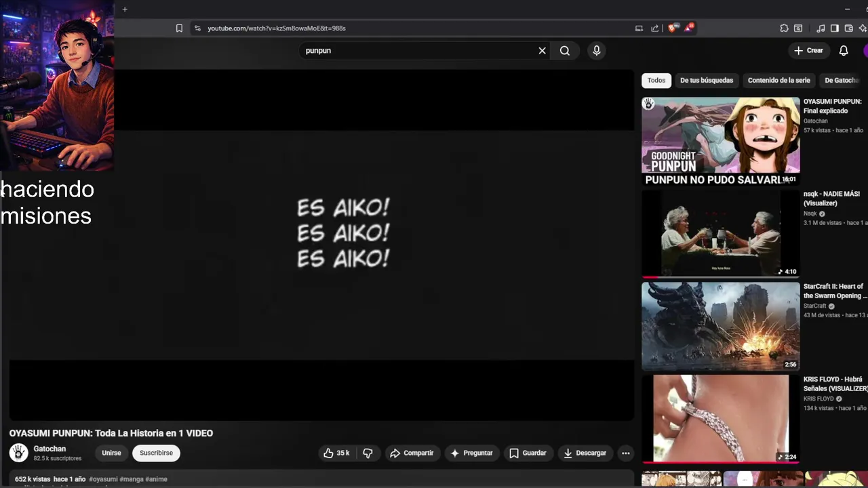Click the 652 k vistas description text
The height and width of the screenshot is (488, 868).
[x=32, y=479]
